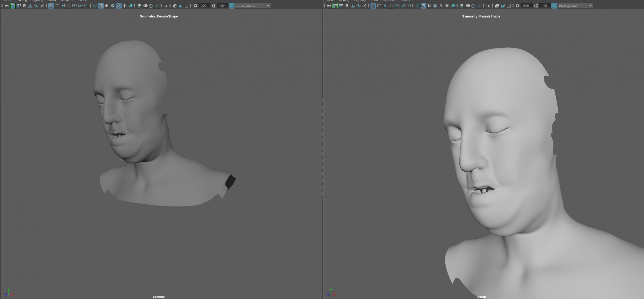Image resolution: width=644 pixels, height=299 pixels.
Task: Click exposure value field 0.00 in camera1 panel
Action: click(x=204, y=6)
